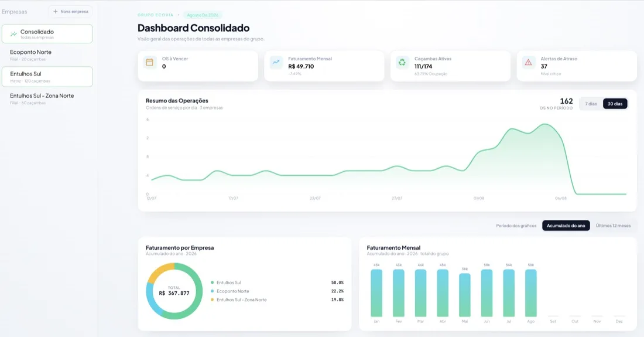Click the 63.79% Ocupação subtext
Screen dimensions: 644x337
431,74
